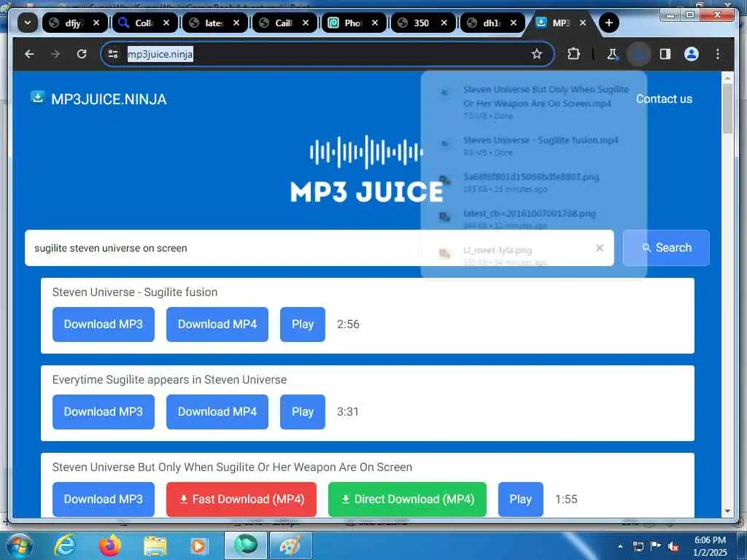
Task: Download MP3 for Sugilite Or Her Weapon
Action: 104,499
